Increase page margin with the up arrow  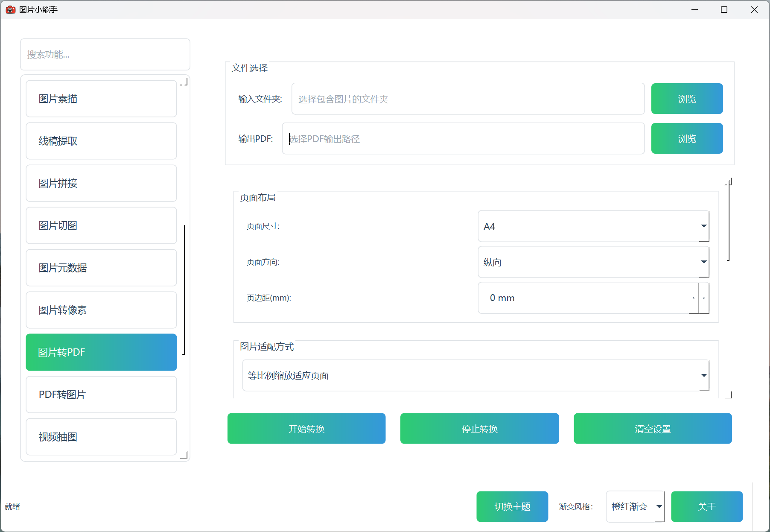[694, 298]
